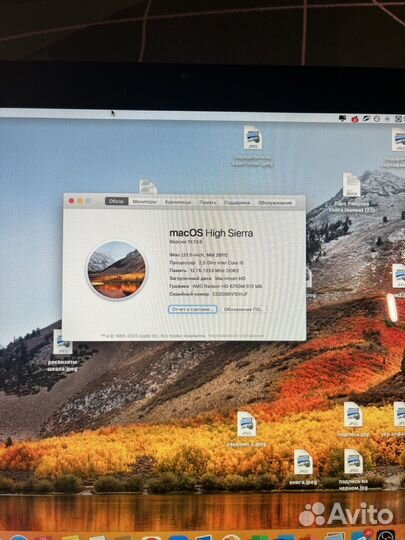Click the Память 12 ГБ line
The width and height of the screenshot is (405, 540).
[x=204, y=270]
